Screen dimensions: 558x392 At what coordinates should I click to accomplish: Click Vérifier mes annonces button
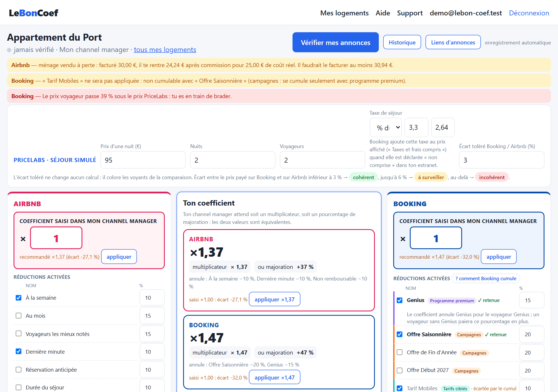(336, 42)
